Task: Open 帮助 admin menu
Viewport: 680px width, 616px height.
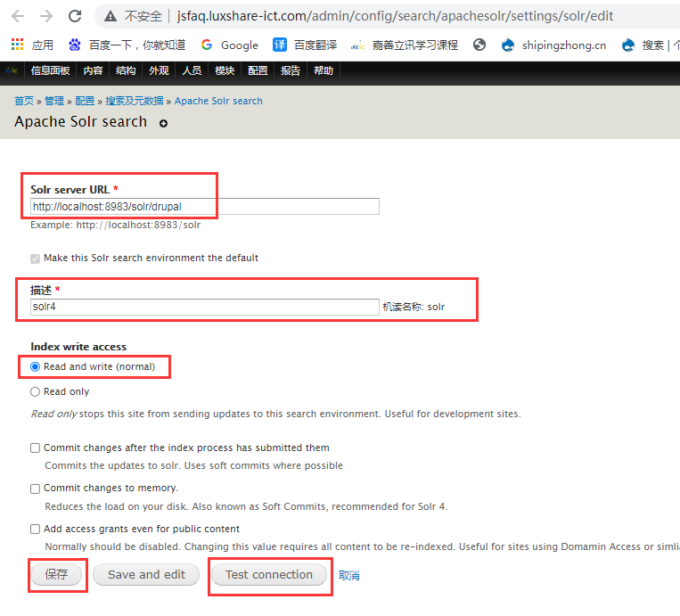Action: [x=324, y=70]
